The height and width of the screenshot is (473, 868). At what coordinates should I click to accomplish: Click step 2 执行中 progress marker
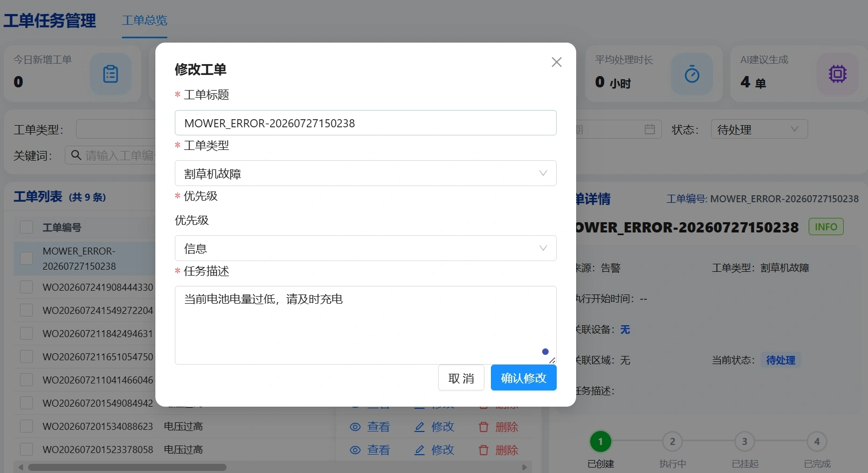[x=673, y=442]
